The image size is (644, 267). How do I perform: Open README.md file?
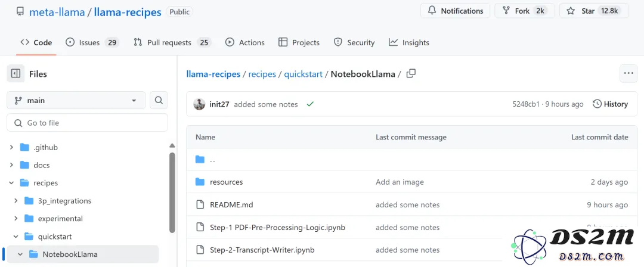click(231, 204)
